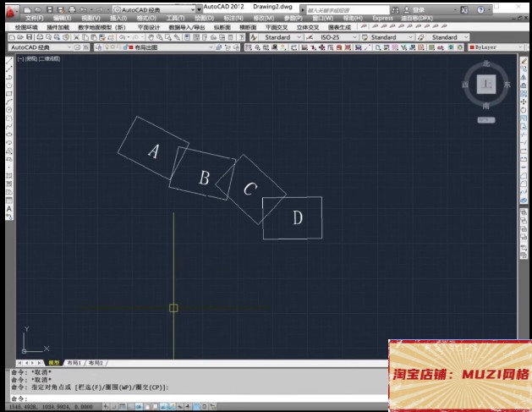Screen dimensions: 532x412
Task: Select the Multiline Text 'A' tool
Action: pyautogui.click(x=9, y=209)
